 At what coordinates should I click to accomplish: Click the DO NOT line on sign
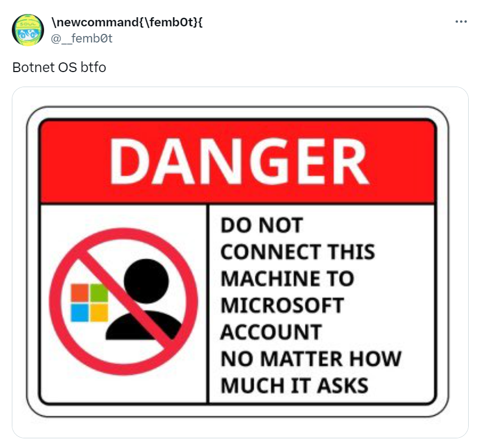point(262,225)
